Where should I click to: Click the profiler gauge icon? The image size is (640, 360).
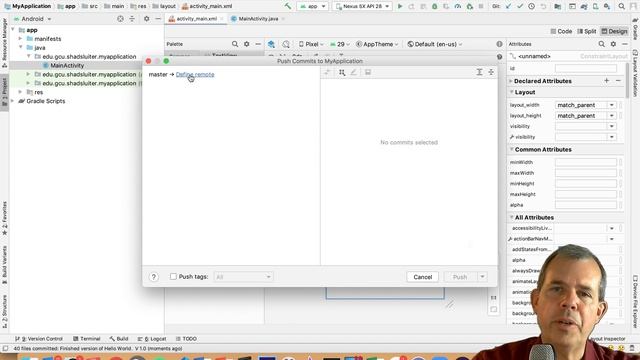[458, 6]
